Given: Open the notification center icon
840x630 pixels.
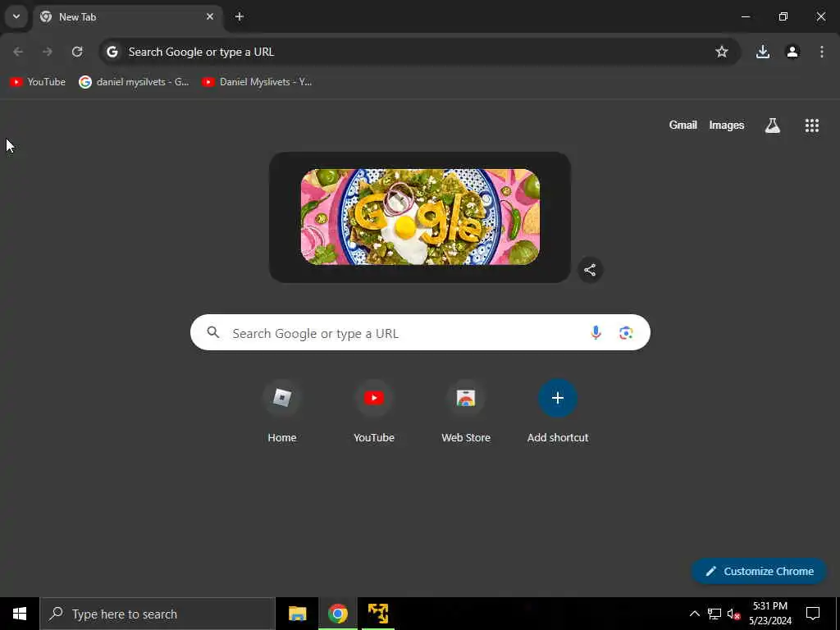Looking at the screenshot, I should pos(813,614).
